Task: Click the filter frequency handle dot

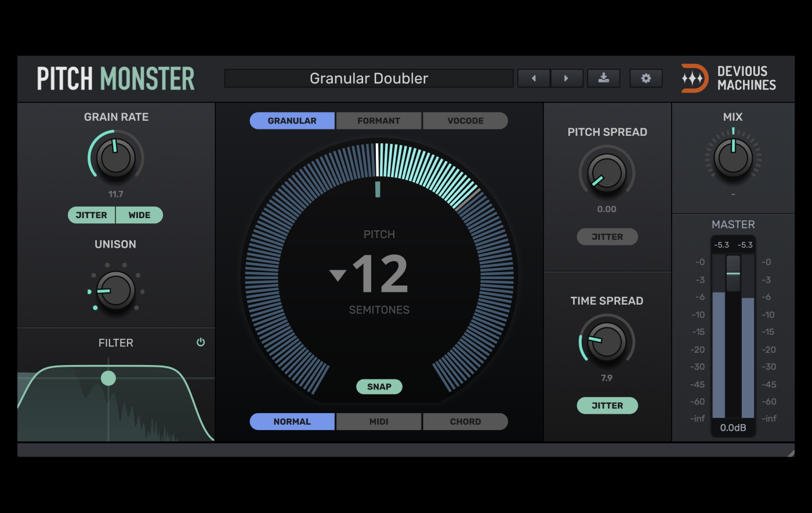Action: (108, 378)
